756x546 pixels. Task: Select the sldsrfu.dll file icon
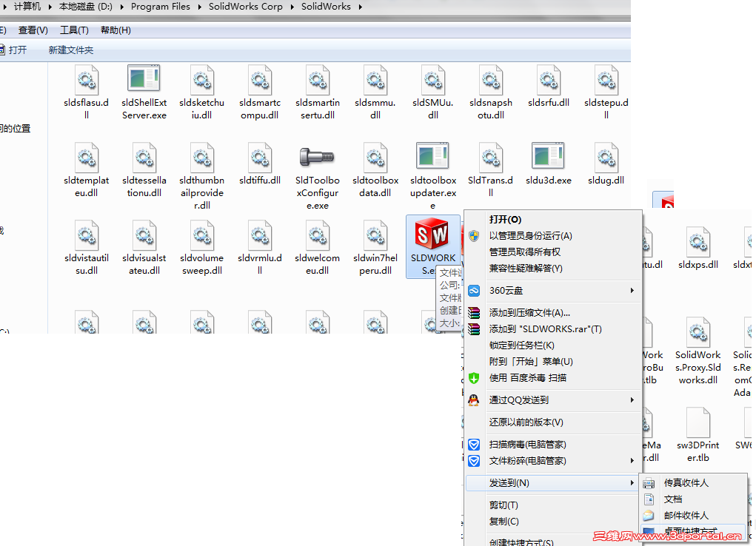point(549,80)
